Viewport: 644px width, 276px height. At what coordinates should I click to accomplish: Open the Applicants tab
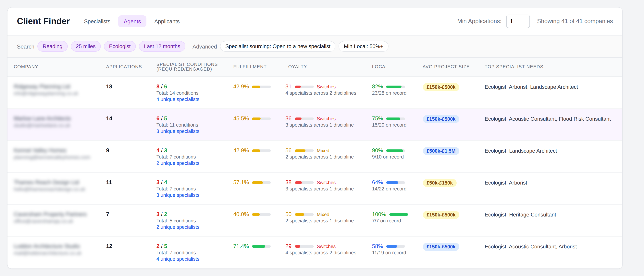[167, 21]
